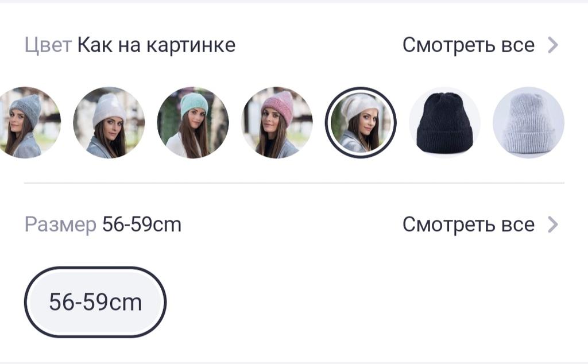Select the dark grey hat color swatch
Screen dimensions: 588x364
(27, 123)
